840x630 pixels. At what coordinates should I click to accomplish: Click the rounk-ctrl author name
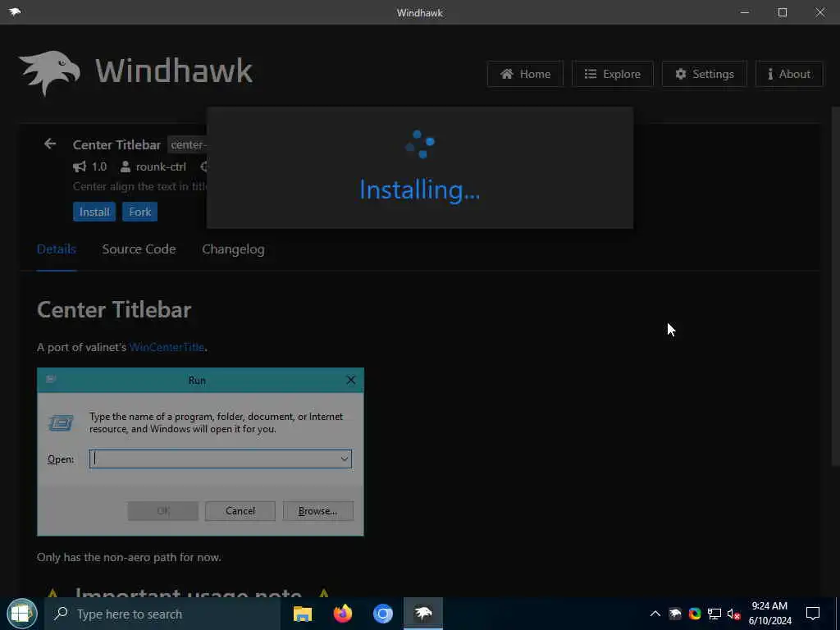[161, 167]
